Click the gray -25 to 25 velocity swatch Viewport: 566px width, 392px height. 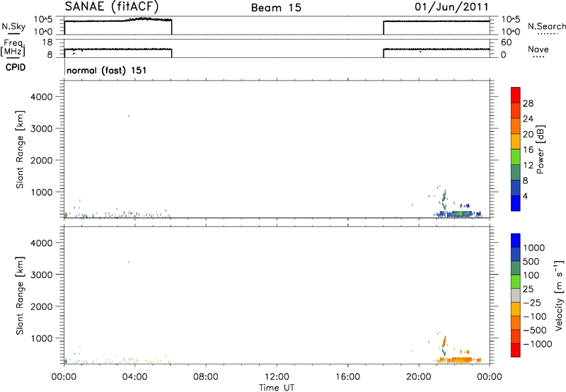(x=516, y=295)
